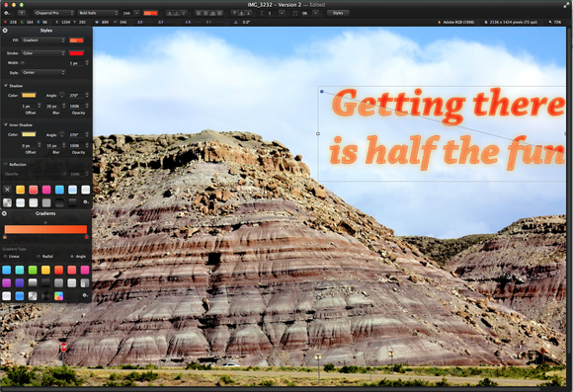573x392 pixels.
Task: Disable the Inner Shadow checkbox
Action: coord(6,125)
